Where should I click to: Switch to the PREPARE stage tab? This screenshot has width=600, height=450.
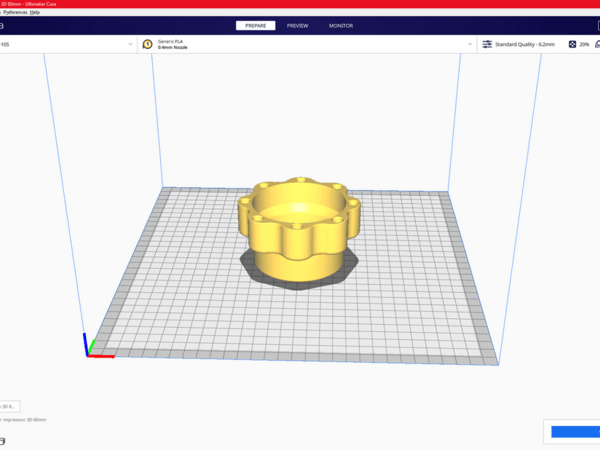[x=254, y=25]
